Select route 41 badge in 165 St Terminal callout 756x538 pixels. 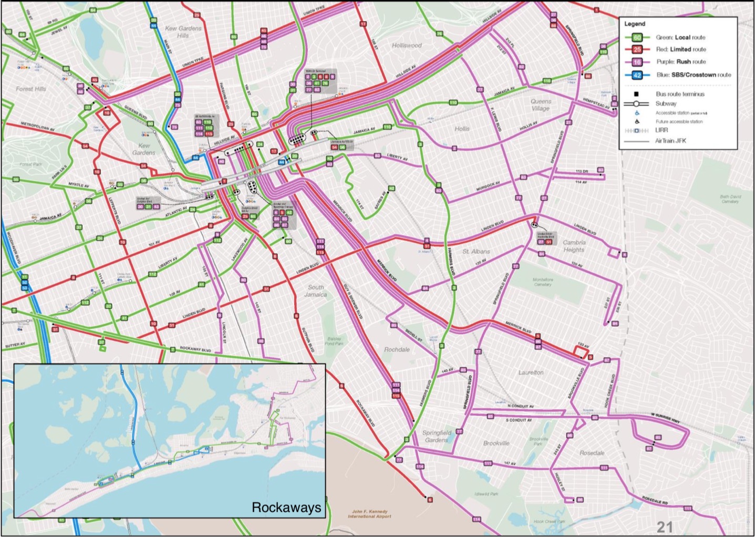coord(317,83)
